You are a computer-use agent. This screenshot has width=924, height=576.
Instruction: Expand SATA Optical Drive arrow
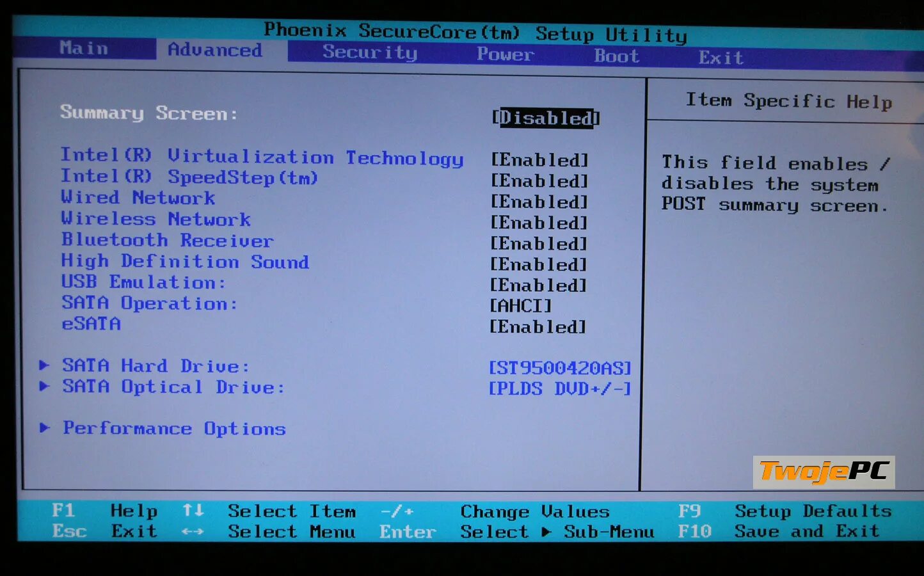pos(44,386)
